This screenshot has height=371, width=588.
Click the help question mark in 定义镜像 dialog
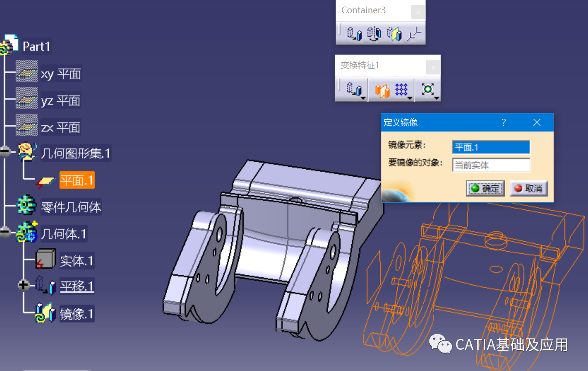pos(504,123)
